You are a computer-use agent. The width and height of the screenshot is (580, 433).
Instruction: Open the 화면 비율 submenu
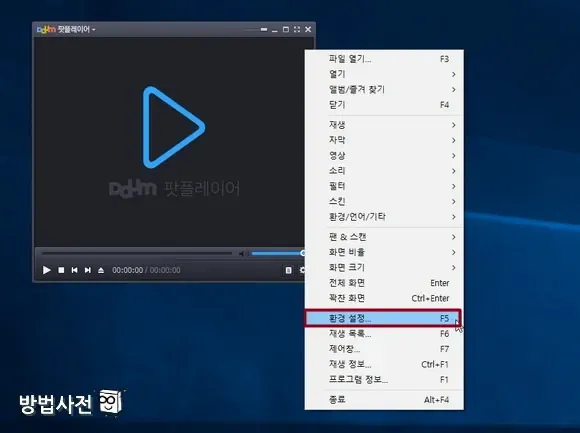coord(384,252)
